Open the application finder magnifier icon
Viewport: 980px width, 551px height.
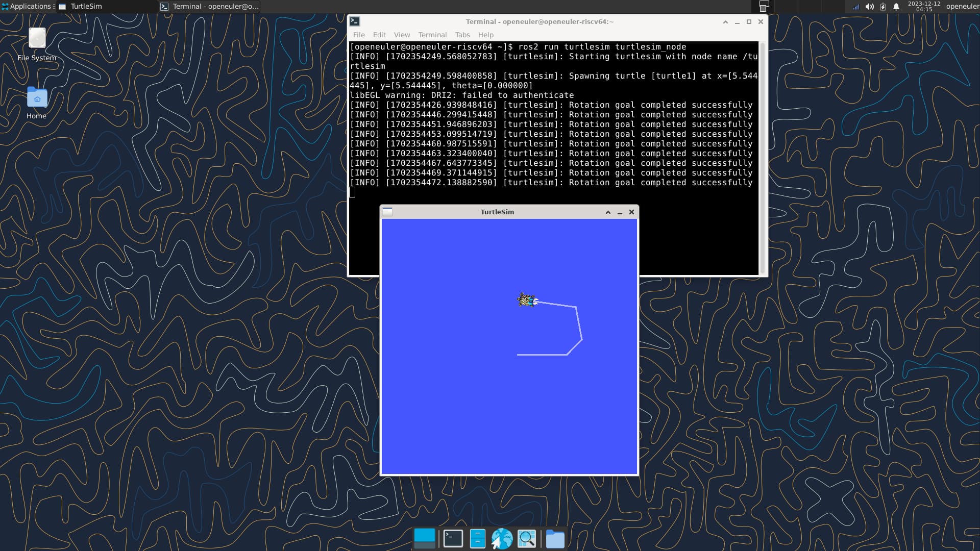click(x=527, y=538)
